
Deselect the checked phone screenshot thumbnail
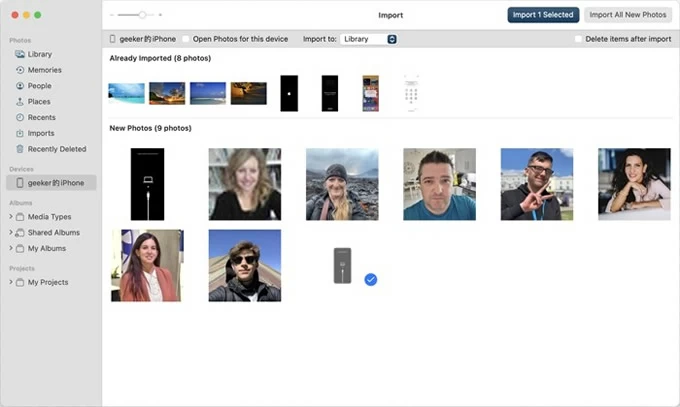click(x=343, y=265)
